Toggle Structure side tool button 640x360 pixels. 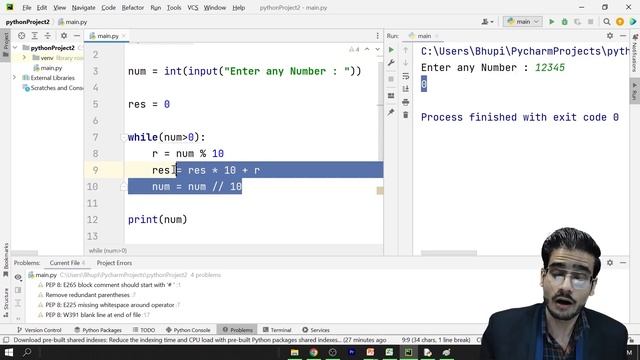click(5, 302)
